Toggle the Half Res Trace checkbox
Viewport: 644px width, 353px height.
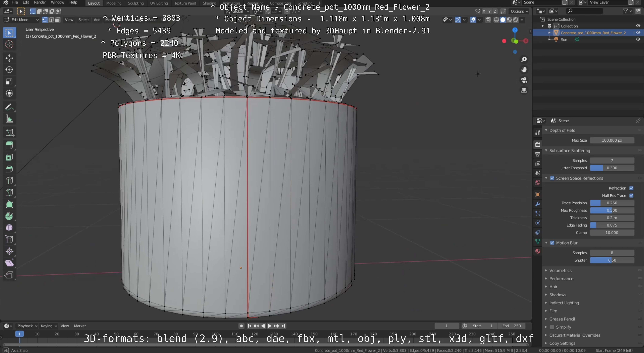coord(631,195)
